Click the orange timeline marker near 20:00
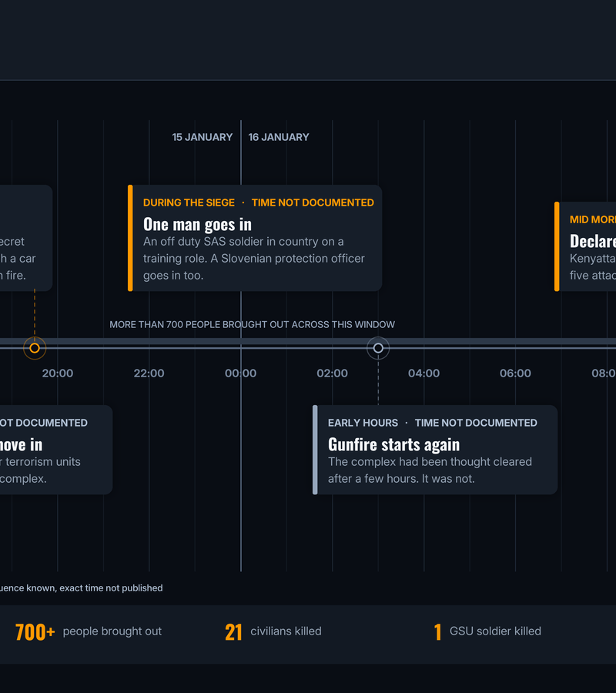616x693 pixels. (x=35, y=348)
